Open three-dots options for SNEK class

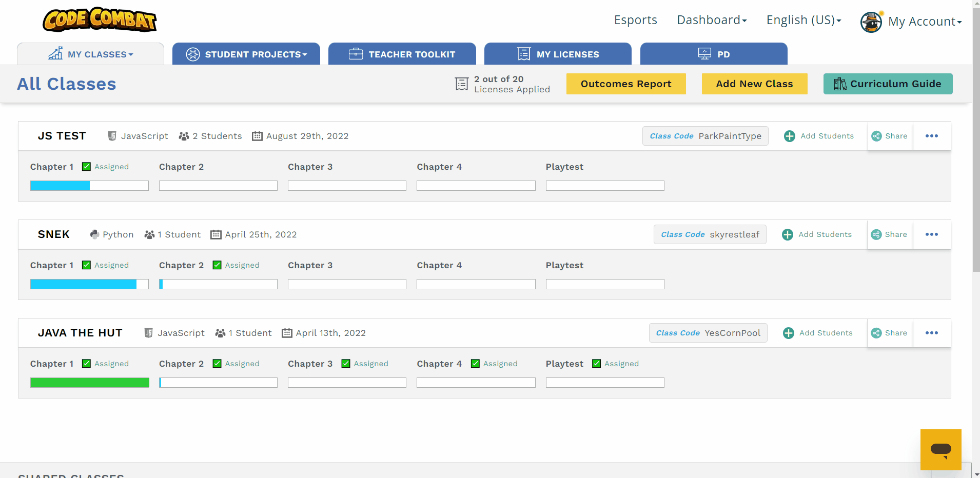point(931,234)
